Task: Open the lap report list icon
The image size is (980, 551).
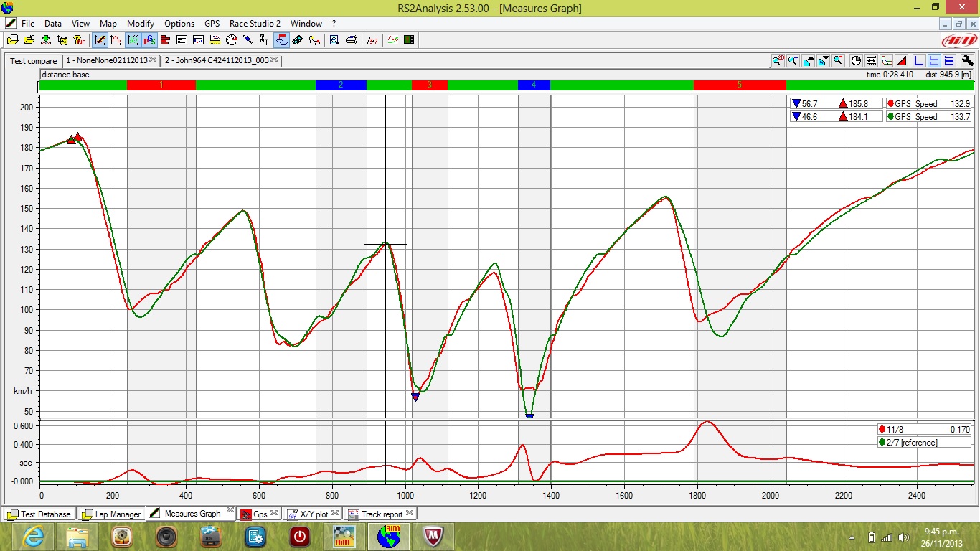Action: coord(182,39)
